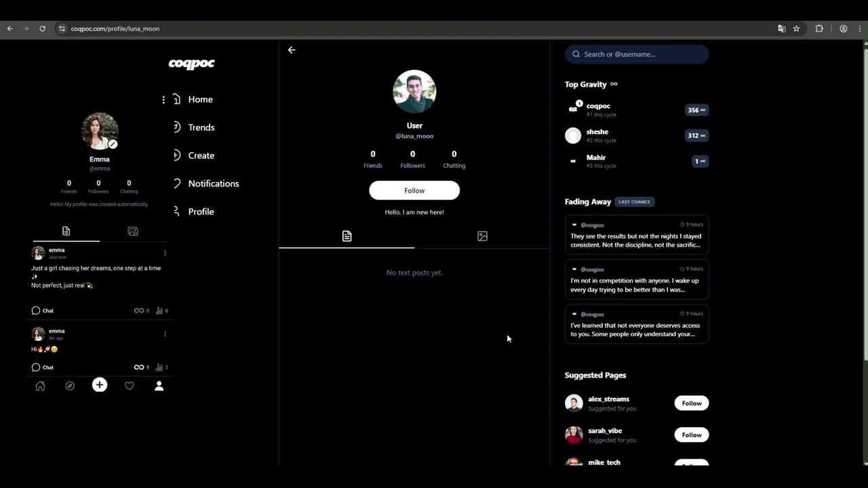The image size is (868, 488).
Task: Click Emma's profile picture in sidebar
Action: click(x=100, y=131)
